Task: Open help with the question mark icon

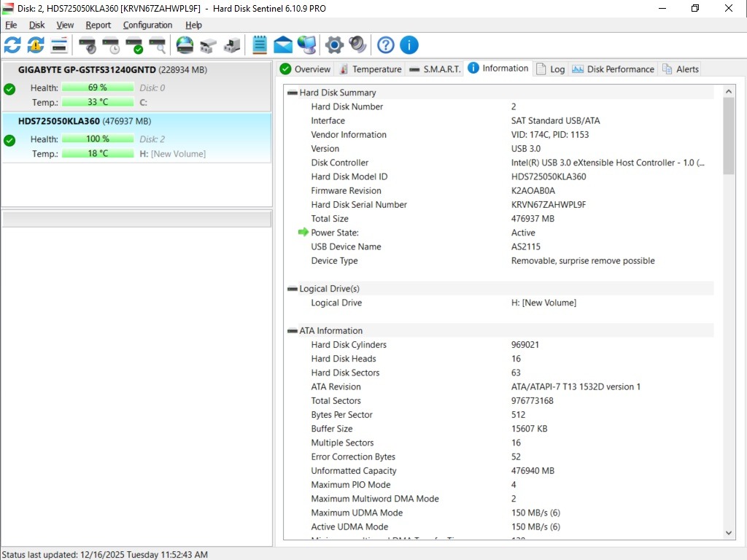Action: click(x=386, y=45)
